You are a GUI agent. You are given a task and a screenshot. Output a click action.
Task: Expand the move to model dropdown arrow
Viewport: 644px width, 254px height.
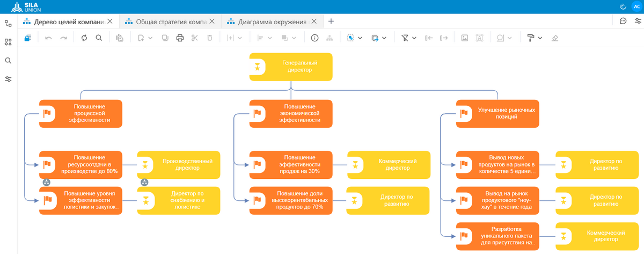(x=385, y=38)
